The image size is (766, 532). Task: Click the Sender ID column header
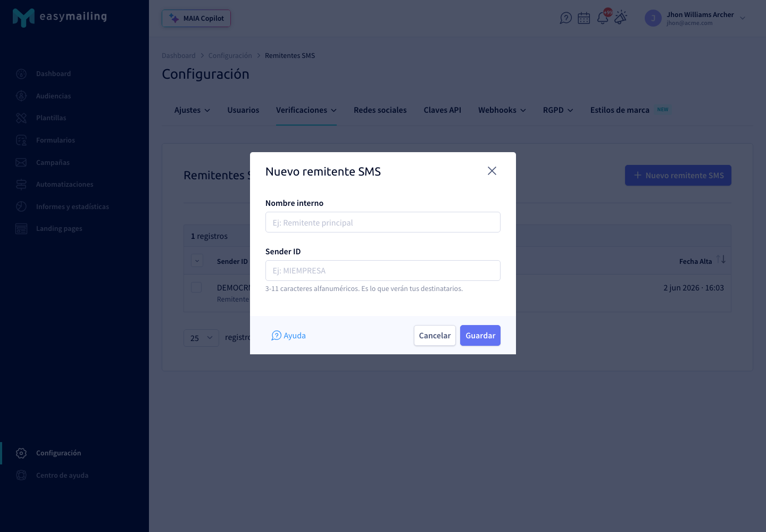[232, 262]
